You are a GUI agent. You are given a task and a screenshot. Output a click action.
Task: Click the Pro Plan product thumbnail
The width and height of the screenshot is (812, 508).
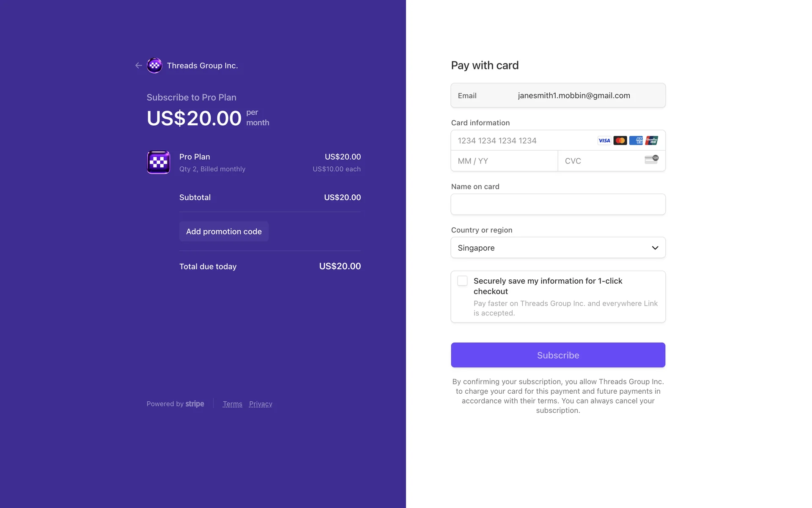click(x=159, y=162)
